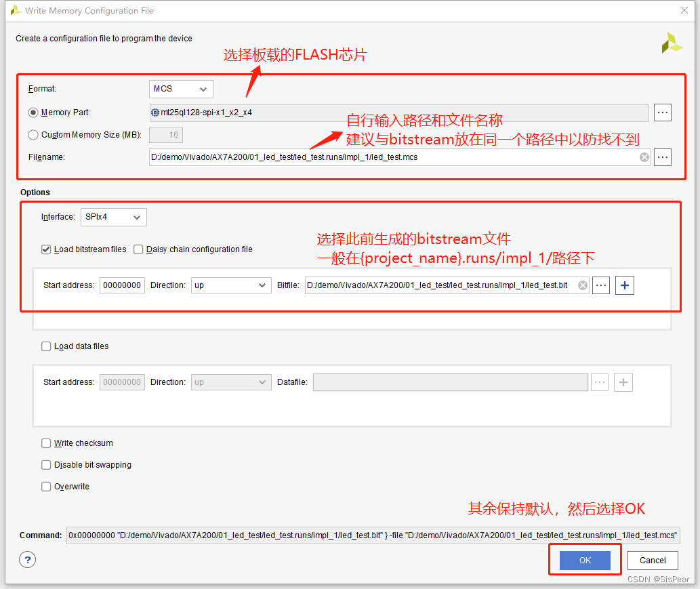Browse for the Filename output path
Image resolution: width=700 pixels, height=589 pixels.
point(662,157)
